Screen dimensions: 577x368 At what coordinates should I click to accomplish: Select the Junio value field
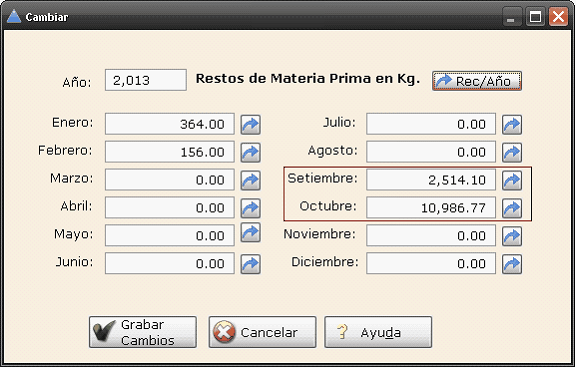170,263
